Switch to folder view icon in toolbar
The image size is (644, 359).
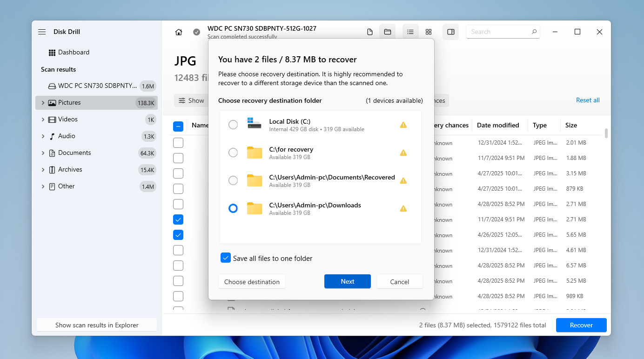pyautogui.click(x=387, y=32)
